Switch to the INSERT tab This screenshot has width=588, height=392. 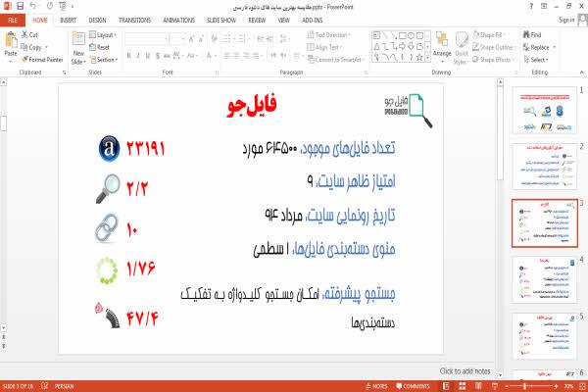coord(68,21)
